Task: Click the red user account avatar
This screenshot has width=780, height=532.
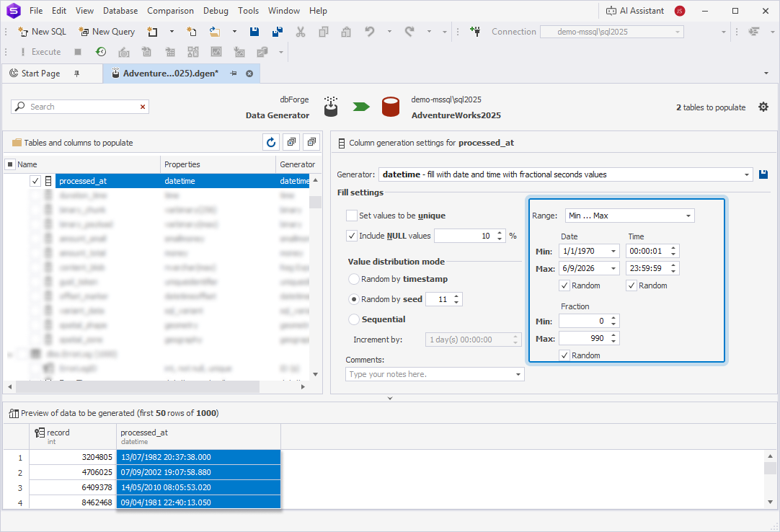Action: pyautogui.click(x=680, y=11)
